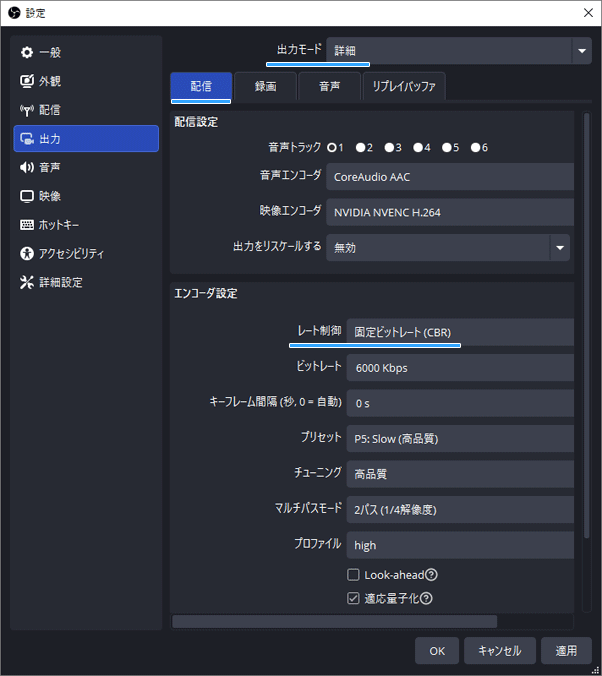The height and width of the screenshot is (676, 602).
Task: Open the チューニング 高品質 dropdown
Action: pos(460,474)
